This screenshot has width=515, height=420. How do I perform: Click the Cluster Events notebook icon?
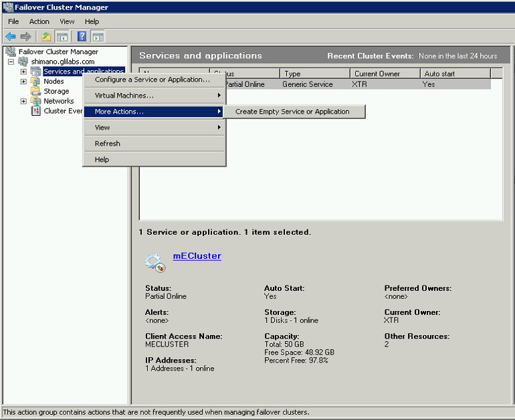pos(36,111)
